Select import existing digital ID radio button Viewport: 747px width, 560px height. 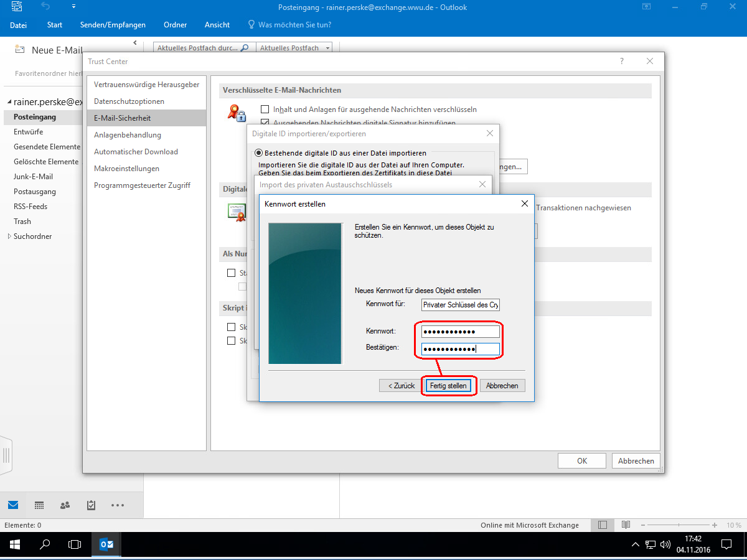[258, 152]
